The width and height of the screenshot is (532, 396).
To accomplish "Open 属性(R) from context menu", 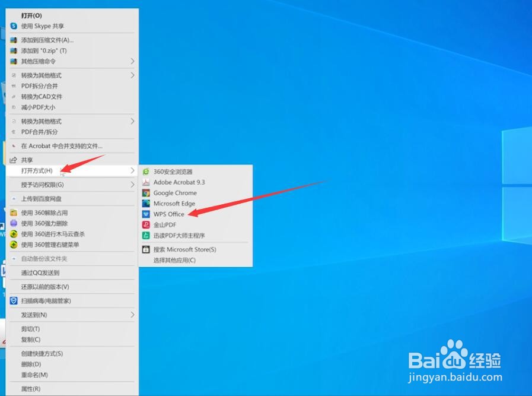I will point(72,389).
